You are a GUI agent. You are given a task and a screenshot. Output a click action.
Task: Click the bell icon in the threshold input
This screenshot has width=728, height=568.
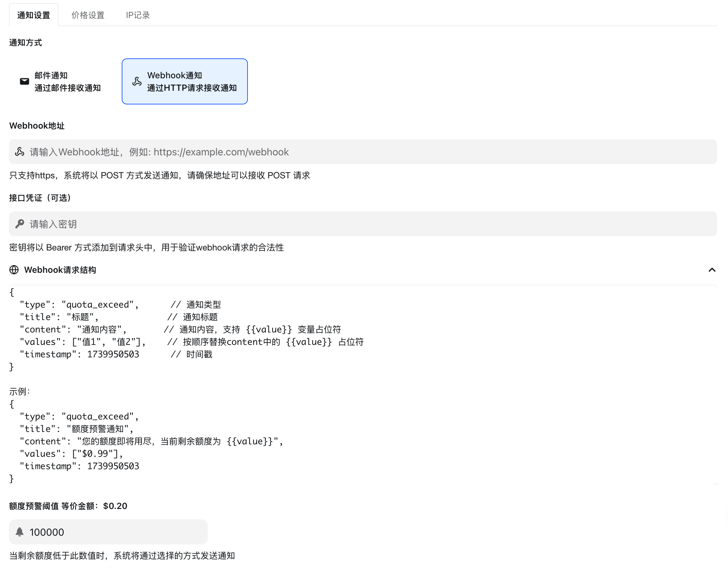[x=20, y=532]
